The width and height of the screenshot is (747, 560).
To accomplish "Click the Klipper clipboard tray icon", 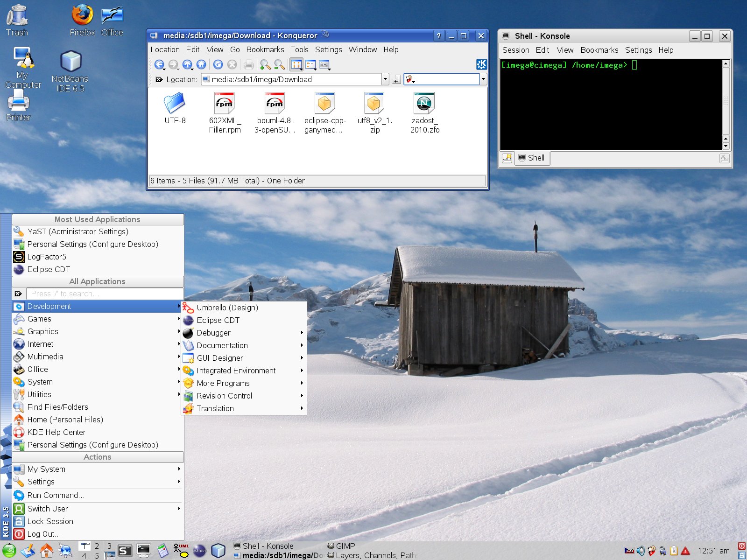I will click(x=674, y=551).
